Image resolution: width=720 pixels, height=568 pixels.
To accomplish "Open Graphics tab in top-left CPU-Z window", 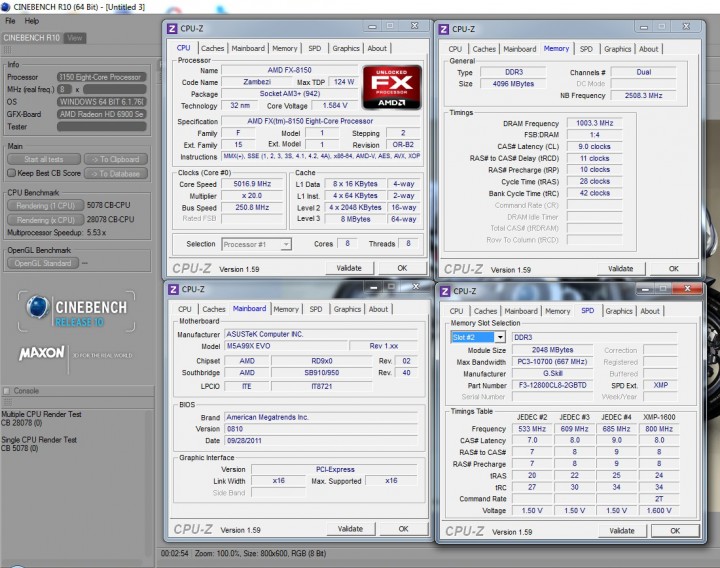I will [x=346, y=48].
